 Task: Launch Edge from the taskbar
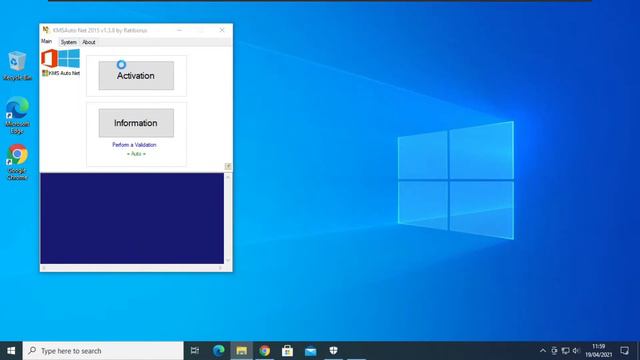pos(218,351)
